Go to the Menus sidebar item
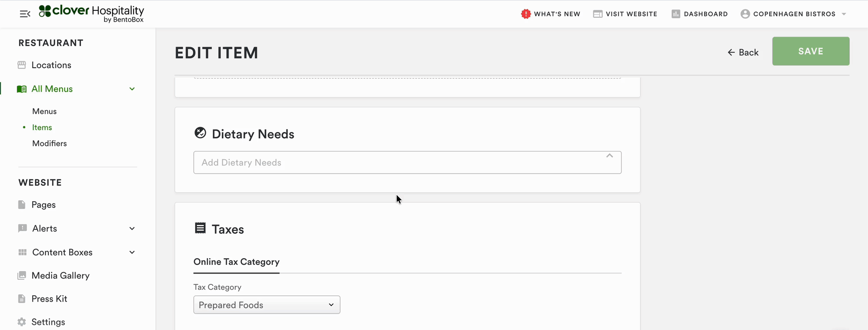This screenshot has width=868, height=330. [x=44, y=112]
